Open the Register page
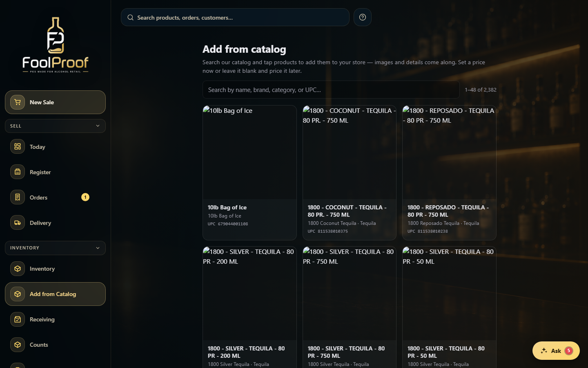The height and width of the screenshot is (368, 588). (55, 172)
